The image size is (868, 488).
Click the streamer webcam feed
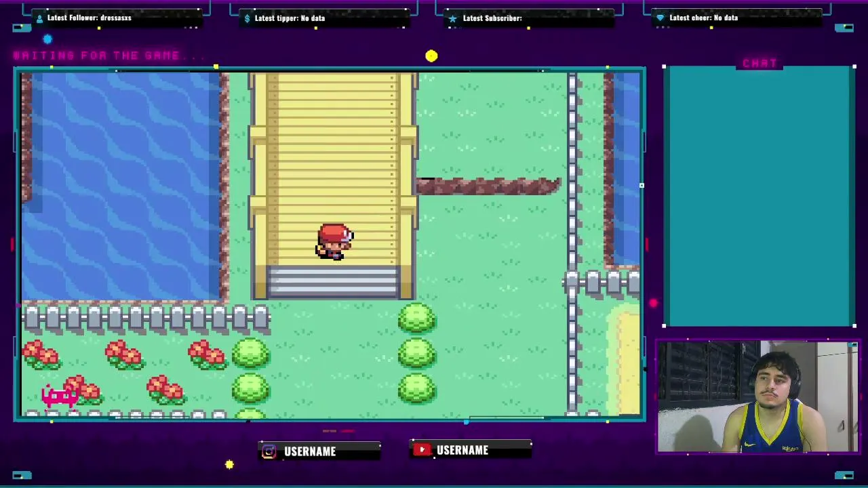click(757, 397)
